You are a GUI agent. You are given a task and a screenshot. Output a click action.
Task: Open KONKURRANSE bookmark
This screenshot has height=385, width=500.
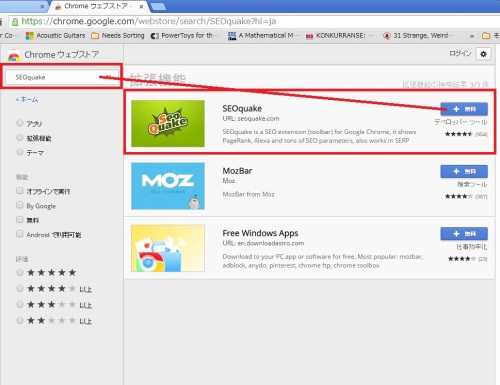coord(340,35)
